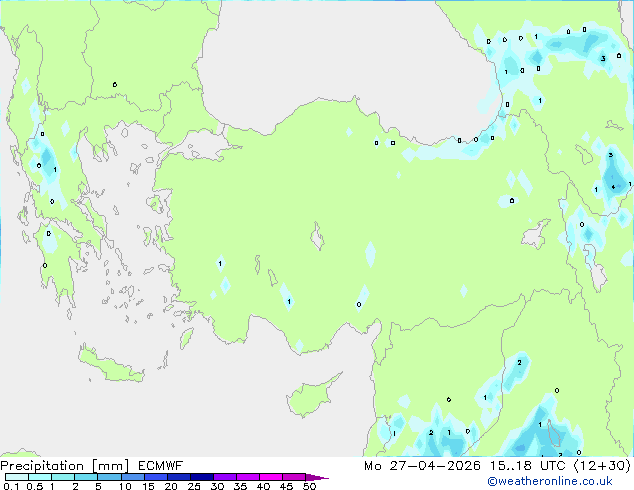The height and width of the screenshot is (490, 634).
Task: Click the 30–35 mm purple legend box
Action: tap(224, 477)
